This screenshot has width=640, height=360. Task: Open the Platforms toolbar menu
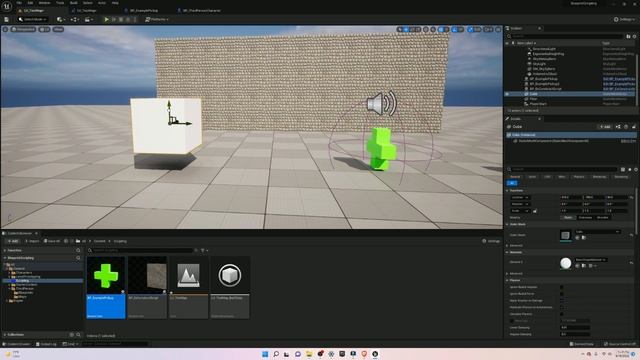157,20
